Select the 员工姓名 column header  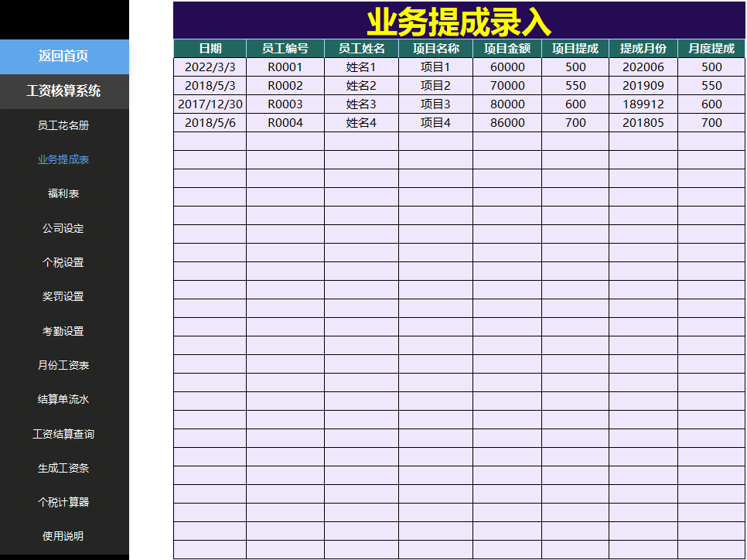click(362, 49)
